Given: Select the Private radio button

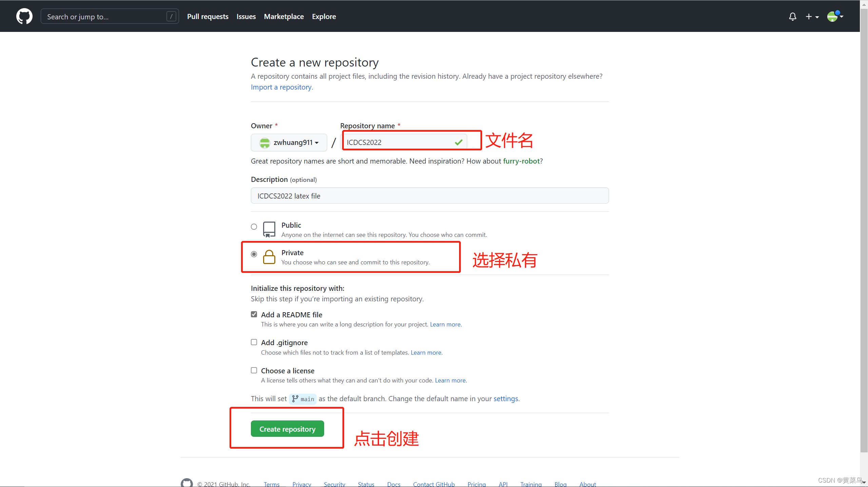Looking at the screenshot, I should pyautogui.click(x=254, y=254).
